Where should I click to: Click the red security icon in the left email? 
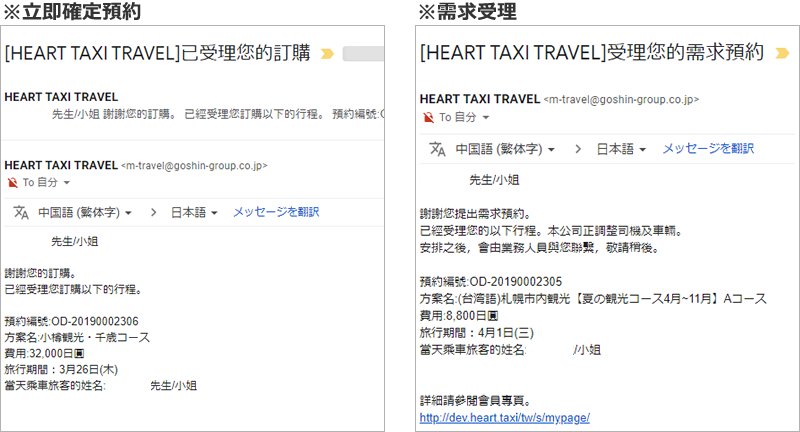[13, 182]
